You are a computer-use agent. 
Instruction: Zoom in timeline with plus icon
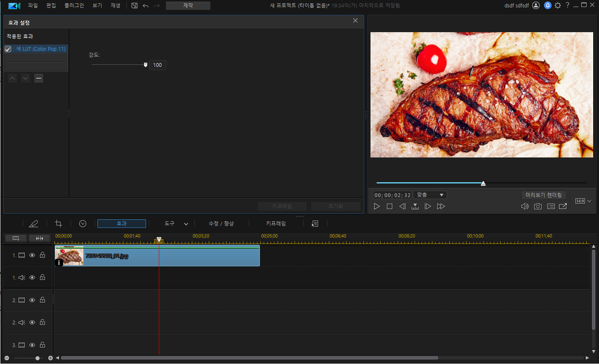point(50,358)
